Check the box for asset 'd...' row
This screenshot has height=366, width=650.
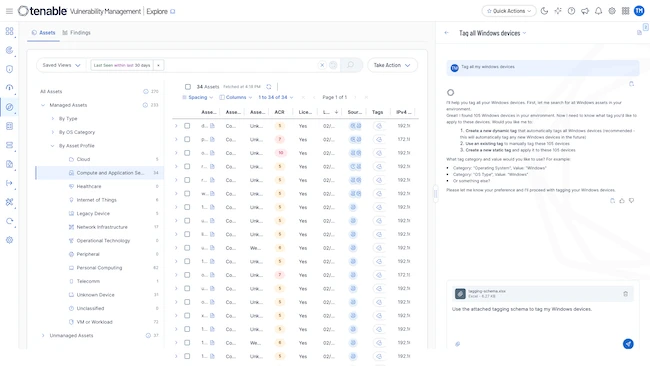[187, 126]
